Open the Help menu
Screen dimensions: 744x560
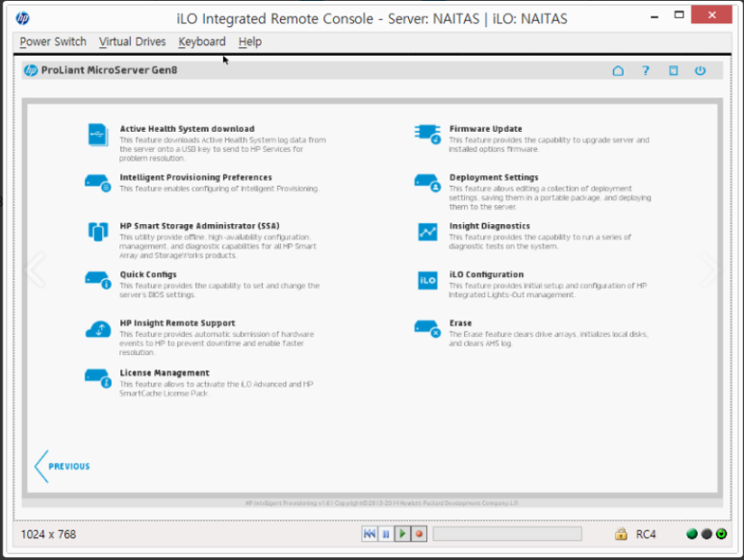tap(250, 41)
